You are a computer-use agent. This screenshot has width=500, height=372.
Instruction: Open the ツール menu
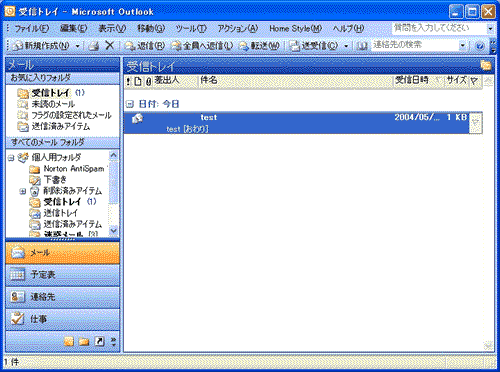(x=191, y=29)
